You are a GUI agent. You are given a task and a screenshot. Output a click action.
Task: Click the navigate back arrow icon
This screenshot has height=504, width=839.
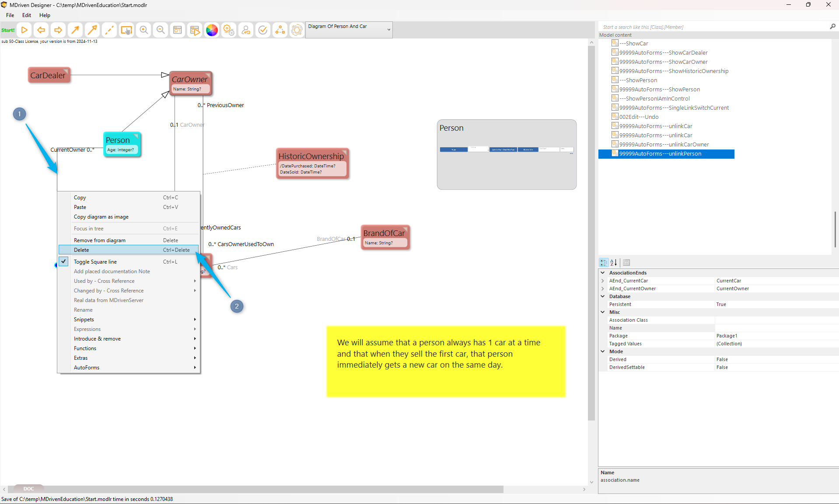point(41,30)
